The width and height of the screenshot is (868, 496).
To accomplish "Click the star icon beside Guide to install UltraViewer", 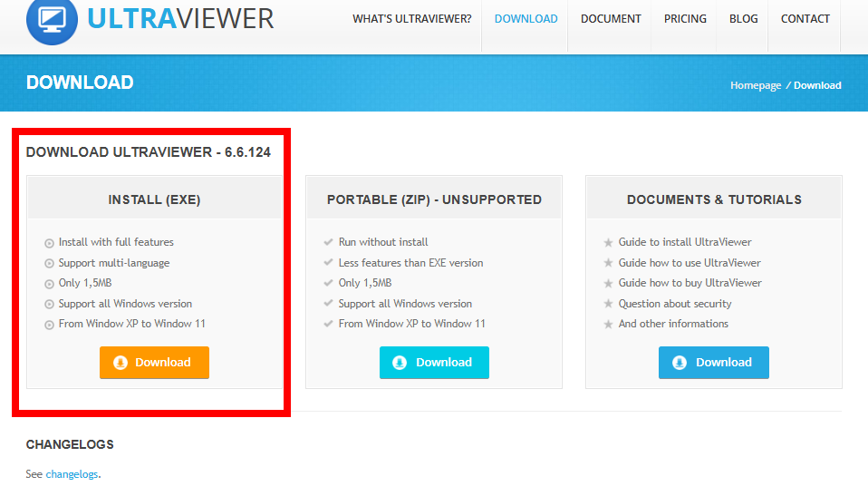I will pos(608,243).
